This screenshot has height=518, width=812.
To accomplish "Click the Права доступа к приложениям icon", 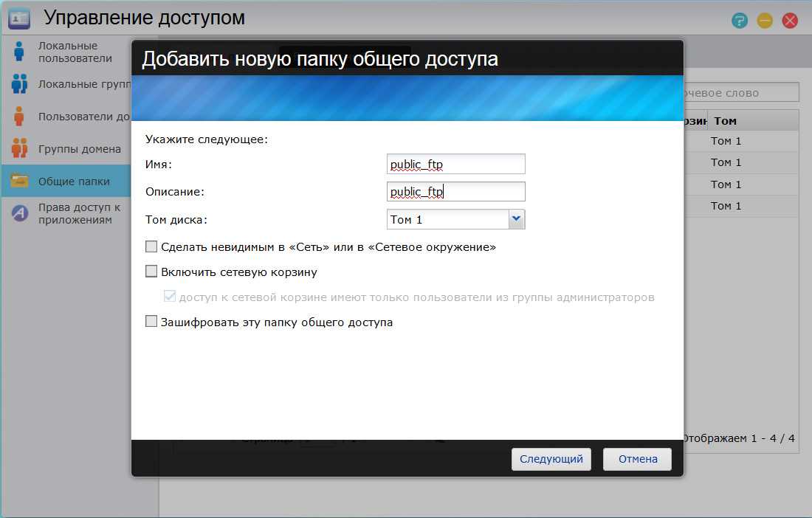I will coord(19,214).
